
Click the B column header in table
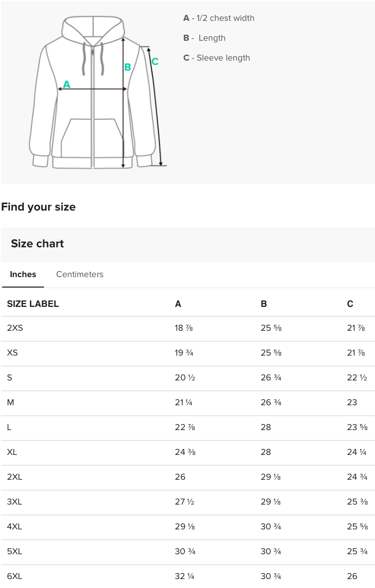[x=264, y=304]
